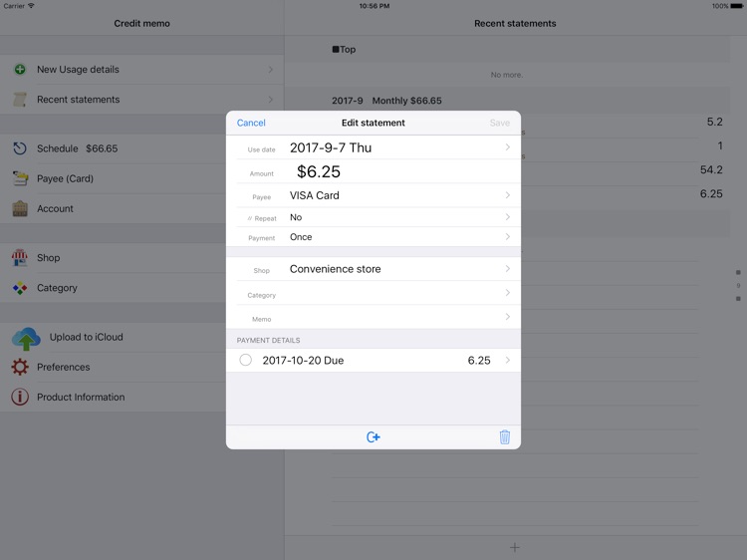This screenshot has width=747, height=560.
Task: Tap the Convenience store shop value
Action: [335, 269]
